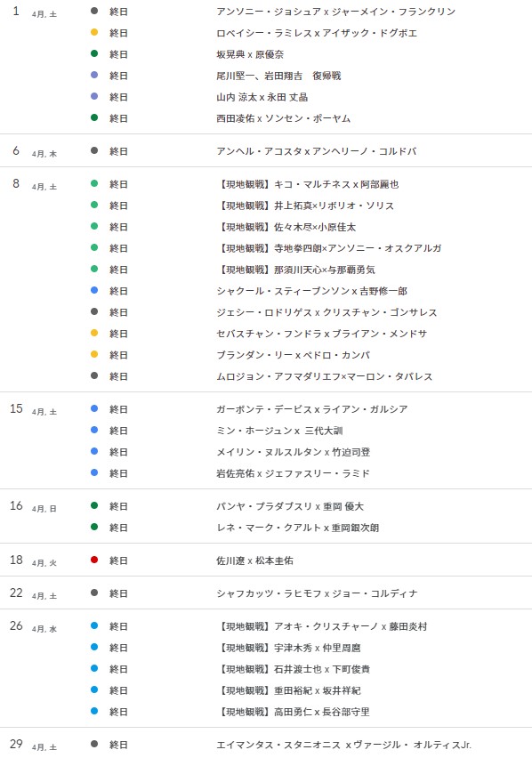Select date number 1 for April Saturday
Viewport: 532px width, 758px height.
tap(16, 11)
